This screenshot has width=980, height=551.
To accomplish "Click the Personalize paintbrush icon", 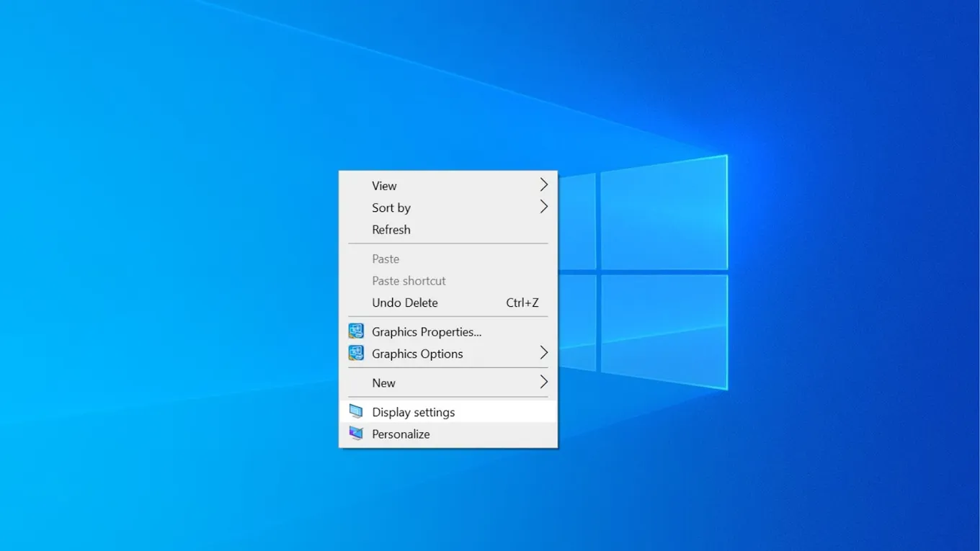I will (x=356, y=433).
